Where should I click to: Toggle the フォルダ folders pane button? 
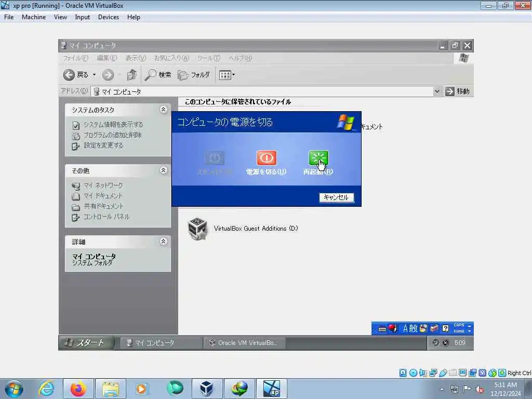click(194, 75)
